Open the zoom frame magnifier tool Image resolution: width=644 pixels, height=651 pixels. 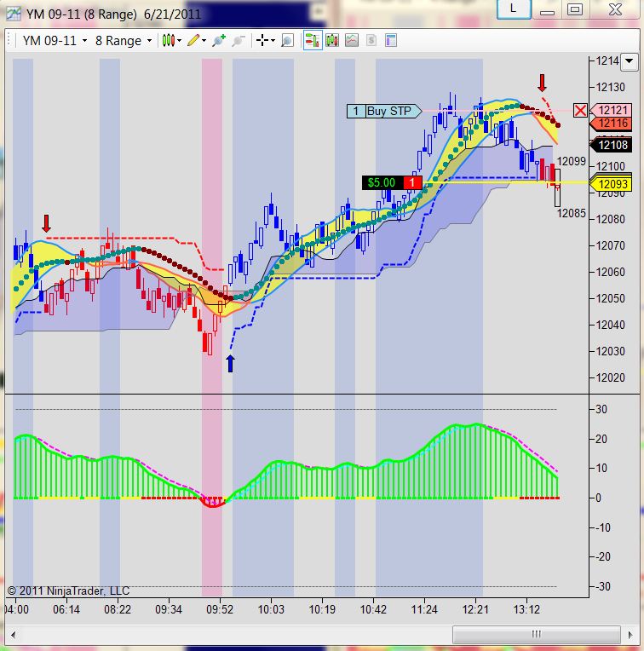coord(288,40)
